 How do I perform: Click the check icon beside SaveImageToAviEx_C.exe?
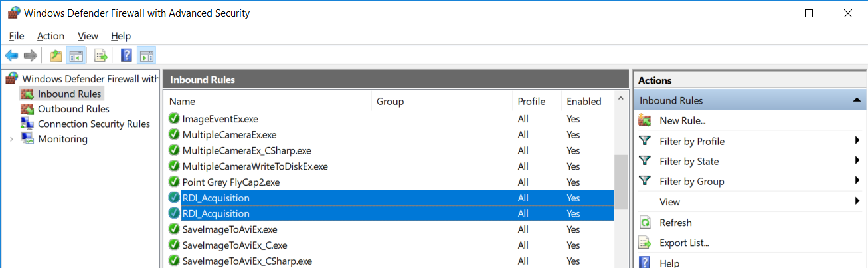point(174,245)
